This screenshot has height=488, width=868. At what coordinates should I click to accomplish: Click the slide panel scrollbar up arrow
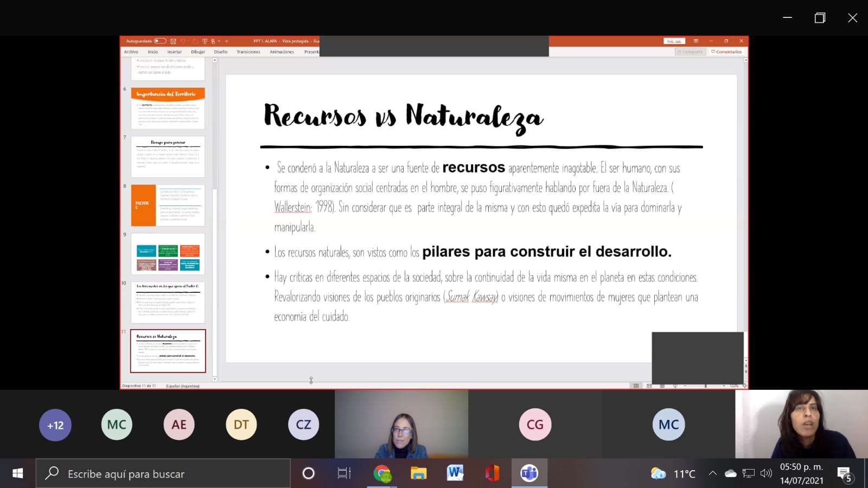(215, 60)
